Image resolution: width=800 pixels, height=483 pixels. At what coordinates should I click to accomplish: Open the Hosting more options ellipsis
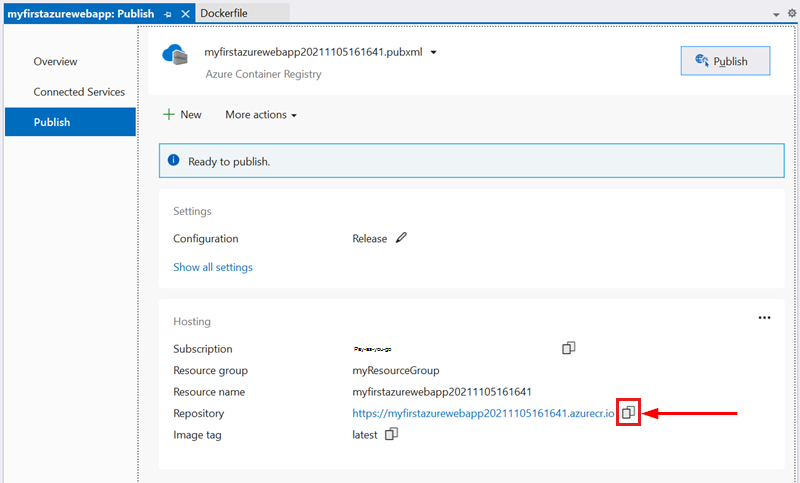pos(764,318)
